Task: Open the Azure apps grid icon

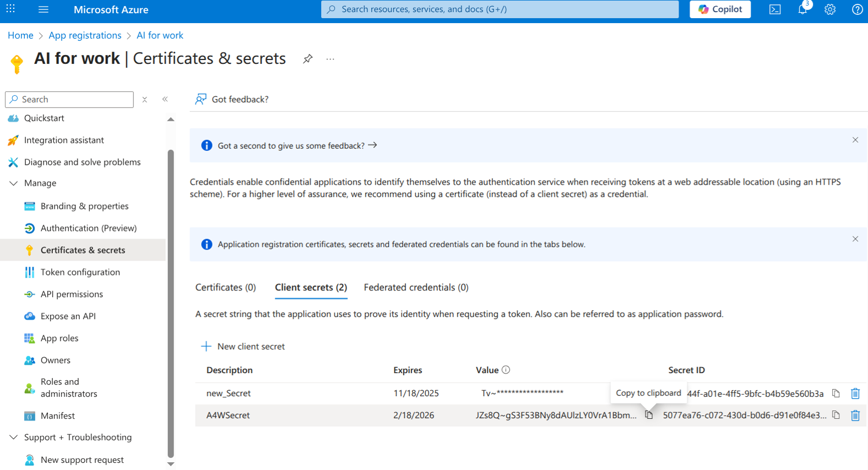Action: pos(10,9)
